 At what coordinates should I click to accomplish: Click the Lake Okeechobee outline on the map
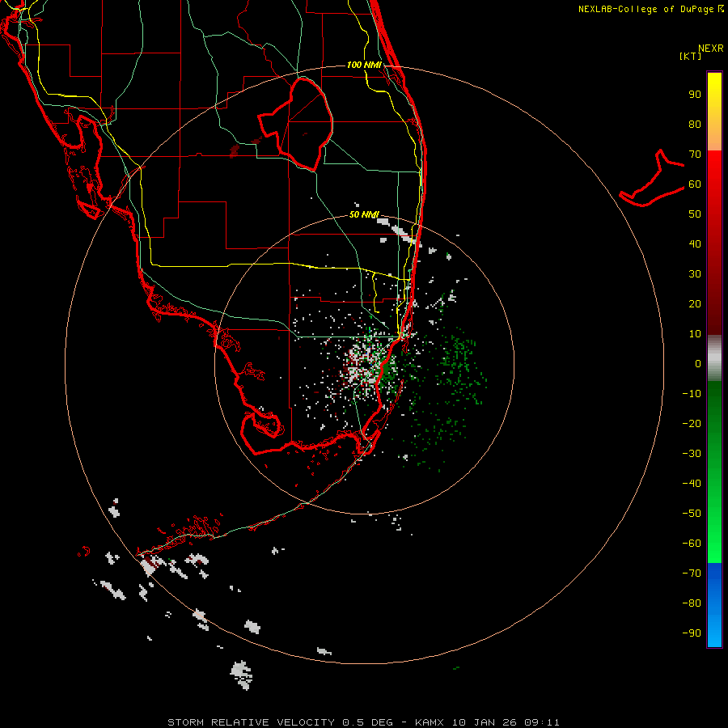pos(295,125)
